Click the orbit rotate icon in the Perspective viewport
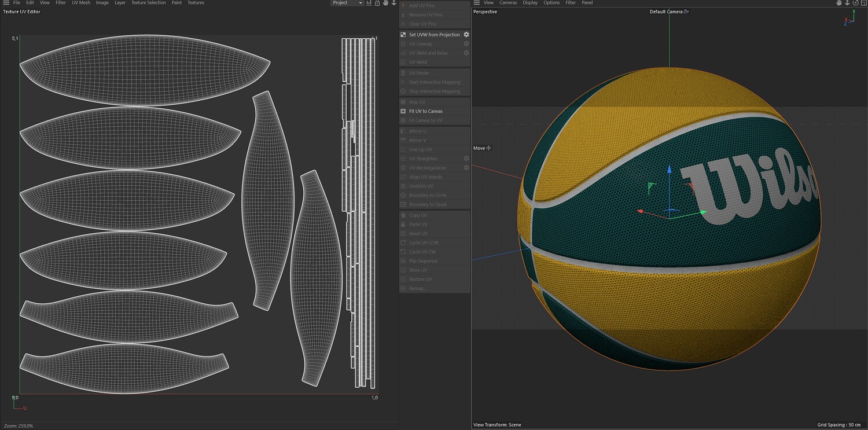 click(855, 3)
